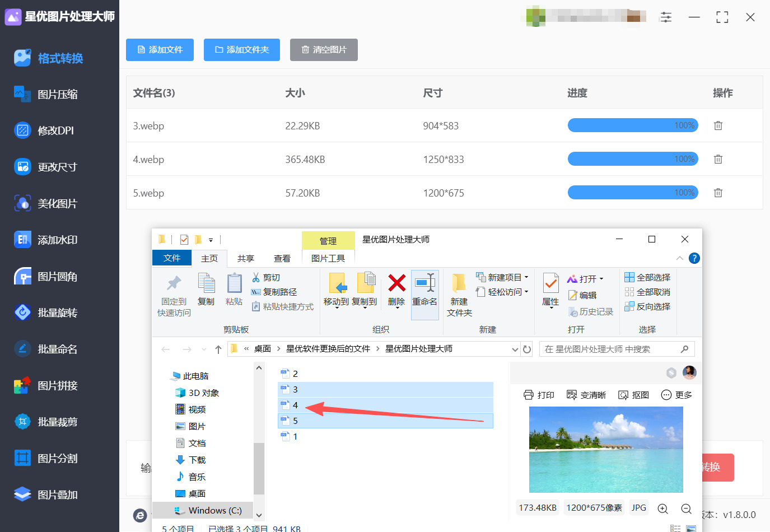Zoom out on the preview image
The width and height of the screenshot is (770, 532).
686,508
